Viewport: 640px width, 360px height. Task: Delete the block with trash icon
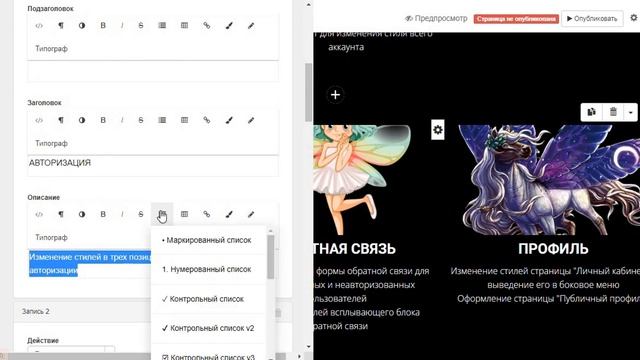[x=613, y=112]
